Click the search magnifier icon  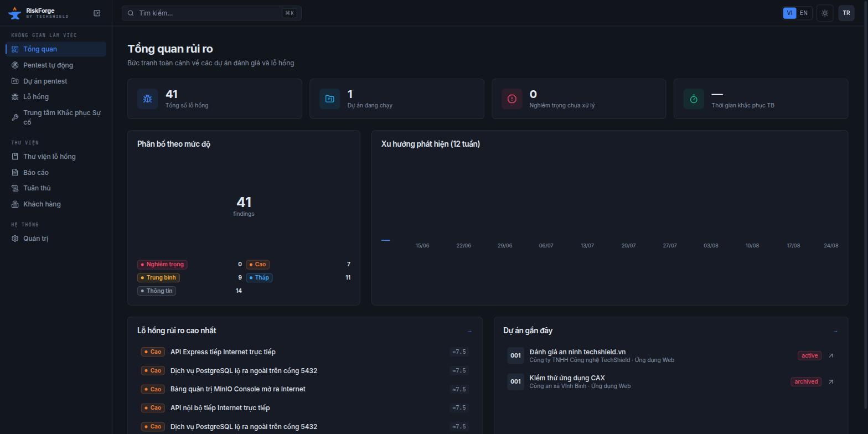tap(131, 13)
